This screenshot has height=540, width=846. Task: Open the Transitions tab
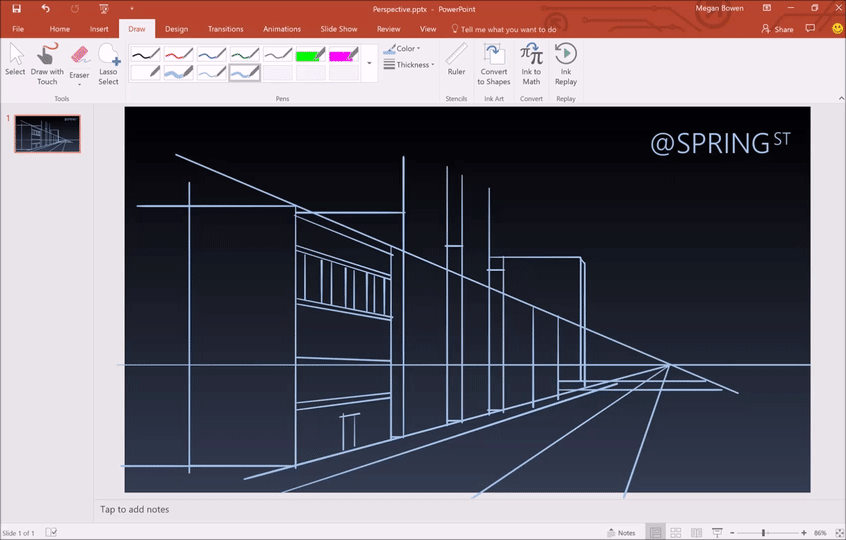(225, 29)
